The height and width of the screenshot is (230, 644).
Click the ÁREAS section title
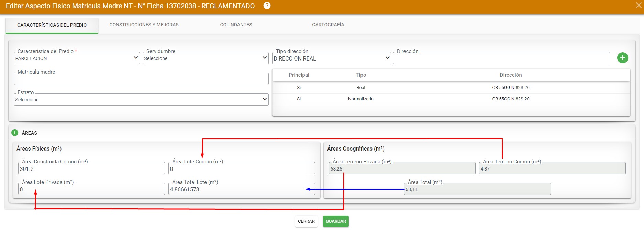(x=30, y=133)
